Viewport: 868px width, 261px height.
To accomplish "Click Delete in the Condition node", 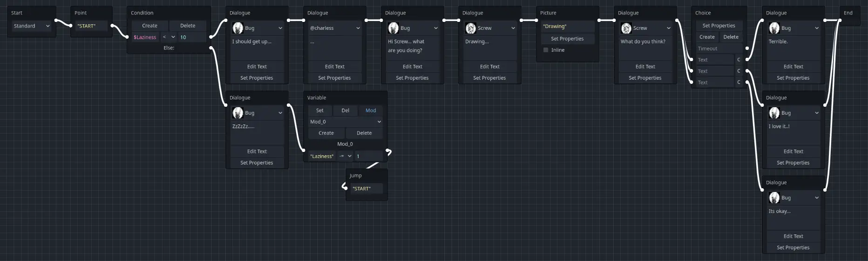I will (x=188, y=26).
